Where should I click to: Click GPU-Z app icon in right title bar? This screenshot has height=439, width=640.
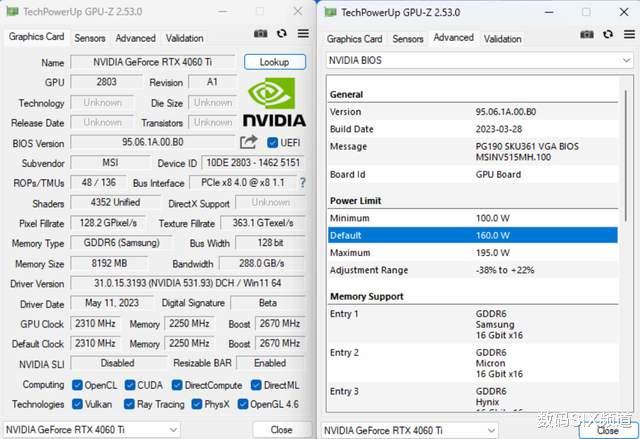tap(330, 12)
